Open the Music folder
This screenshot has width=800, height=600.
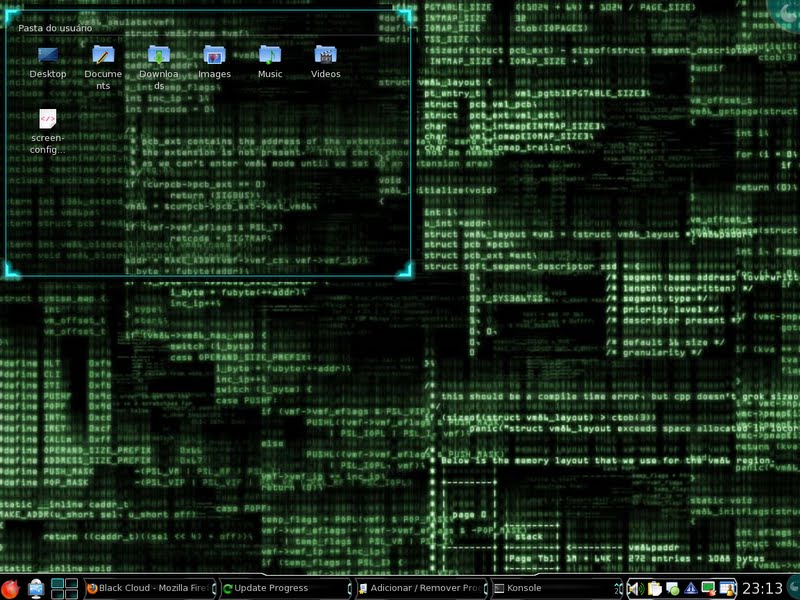(x=270, y=55)
